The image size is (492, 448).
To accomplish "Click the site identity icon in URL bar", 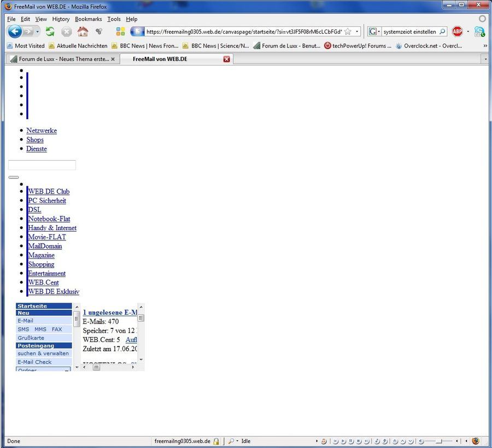I will [137, 31].
